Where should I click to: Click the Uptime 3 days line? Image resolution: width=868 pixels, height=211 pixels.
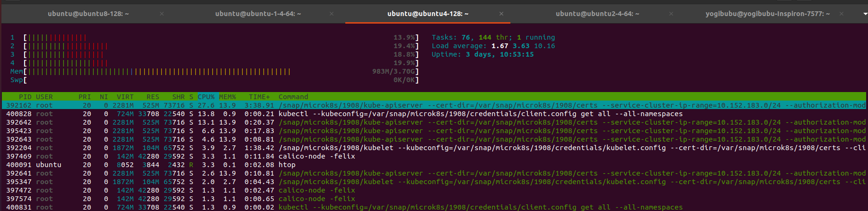pos(482,54)
